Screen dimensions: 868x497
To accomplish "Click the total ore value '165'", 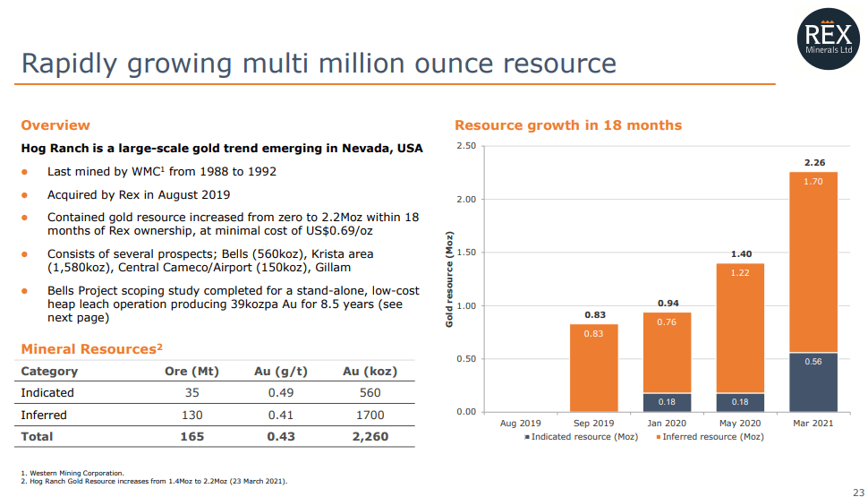I will [192, 437].
